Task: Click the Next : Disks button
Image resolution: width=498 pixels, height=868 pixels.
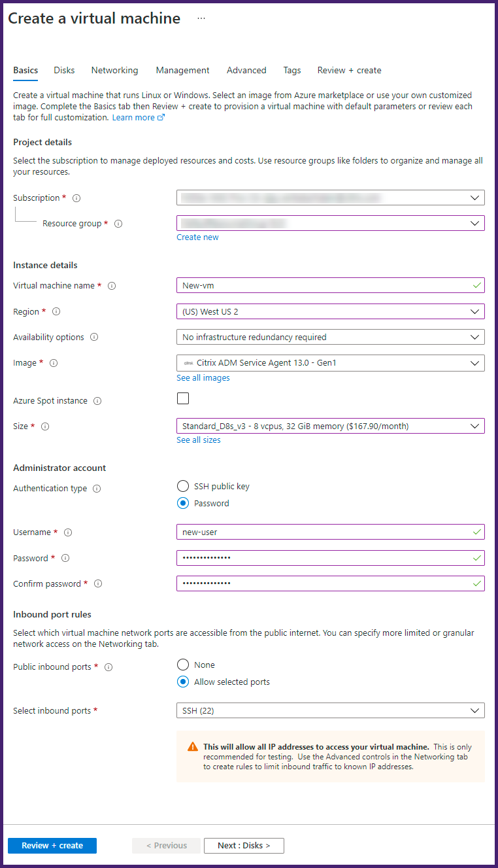Action: tap(244, 846)
